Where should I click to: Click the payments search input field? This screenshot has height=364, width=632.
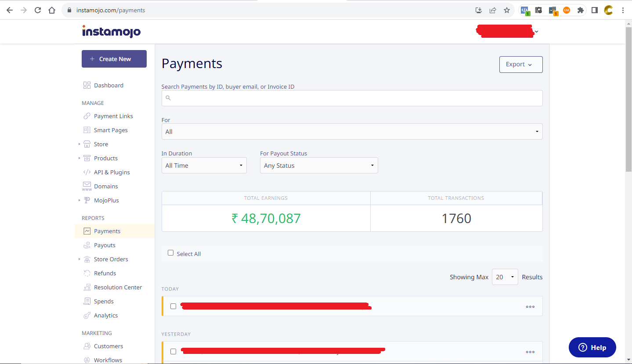[352, 98]
